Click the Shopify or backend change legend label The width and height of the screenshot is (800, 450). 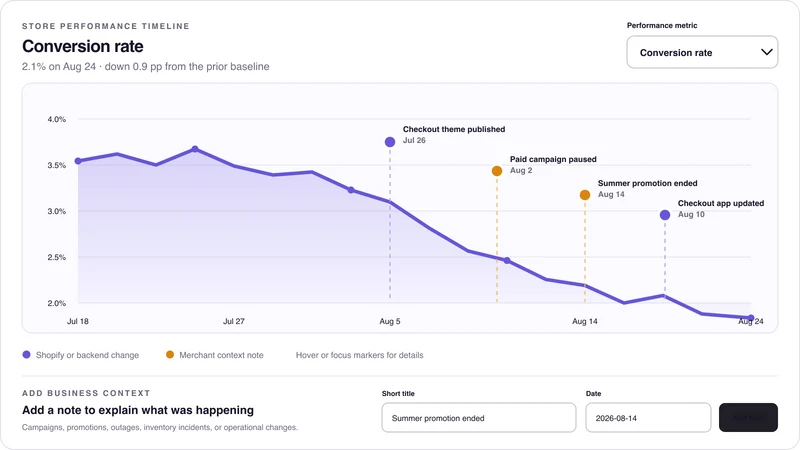[87, 355]
